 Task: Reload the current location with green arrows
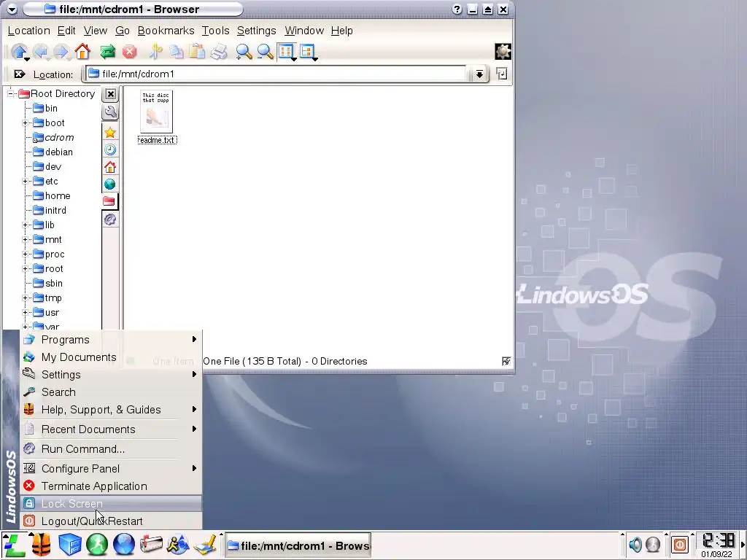(x=108, y=52)
